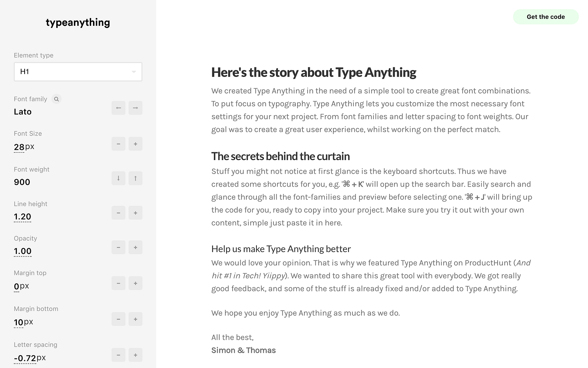Switch to the previous font family

pyautogui.click(x=118, y=108)
